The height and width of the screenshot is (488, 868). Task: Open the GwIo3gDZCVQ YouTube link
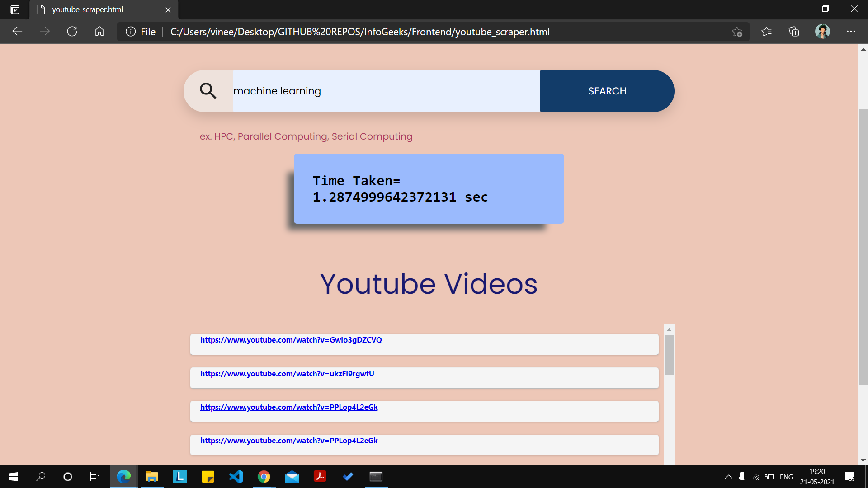click(x=291, y=340)
